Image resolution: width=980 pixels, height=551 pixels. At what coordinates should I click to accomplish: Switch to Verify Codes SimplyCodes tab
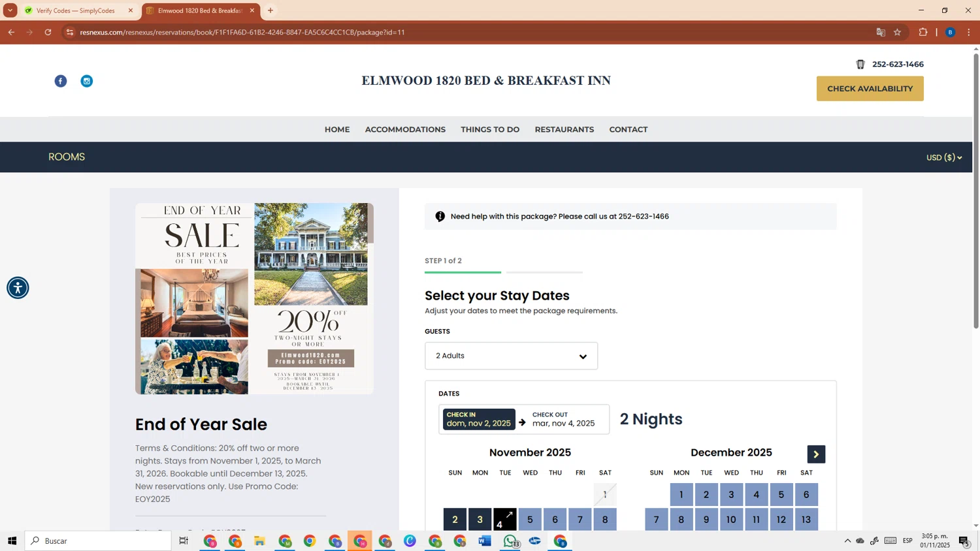(77, 10)
